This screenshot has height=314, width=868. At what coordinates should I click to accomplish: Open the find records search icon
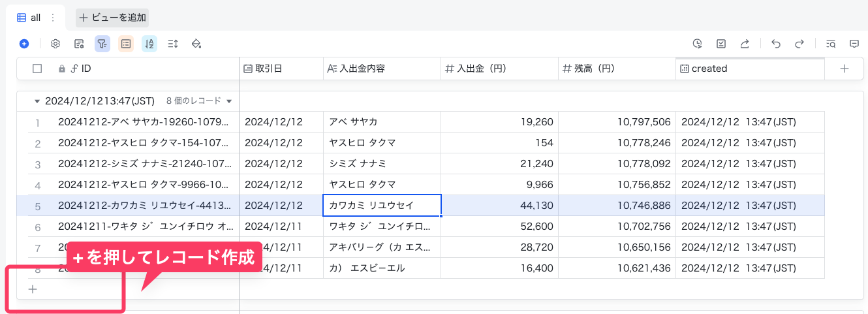click(831, 44)
